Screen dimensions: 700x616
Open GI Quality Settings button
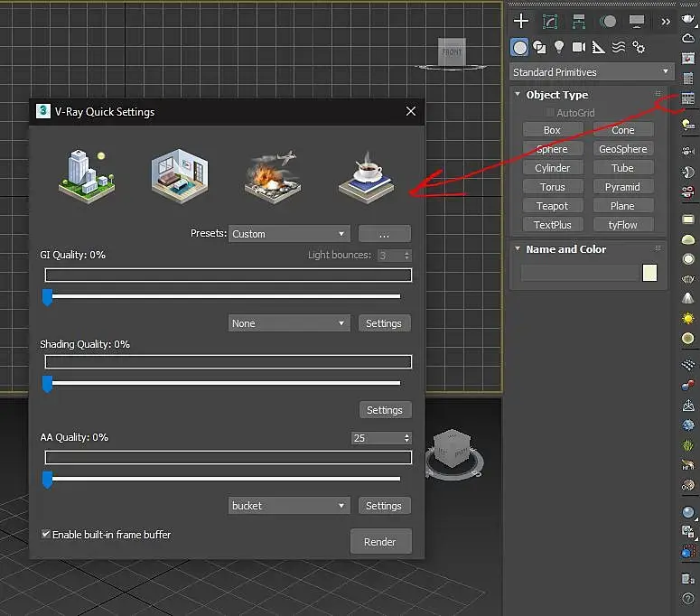385,323
